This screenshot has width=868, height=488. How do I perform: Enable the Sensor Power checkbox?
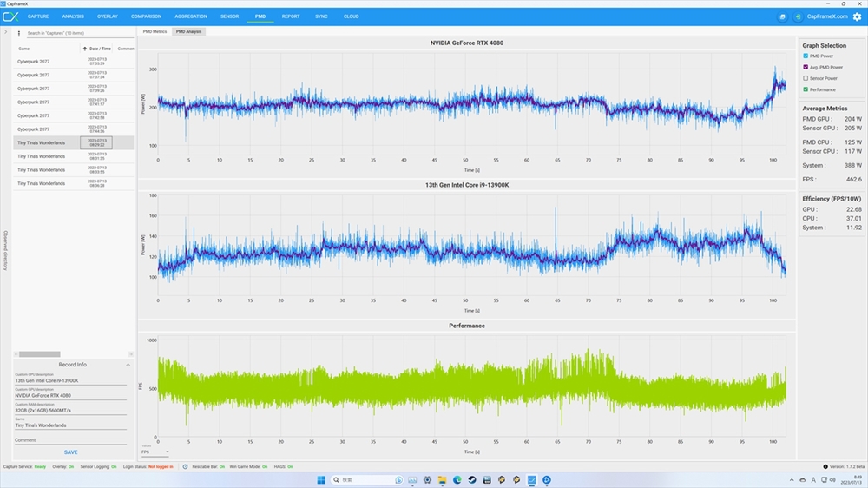point(806,78)
